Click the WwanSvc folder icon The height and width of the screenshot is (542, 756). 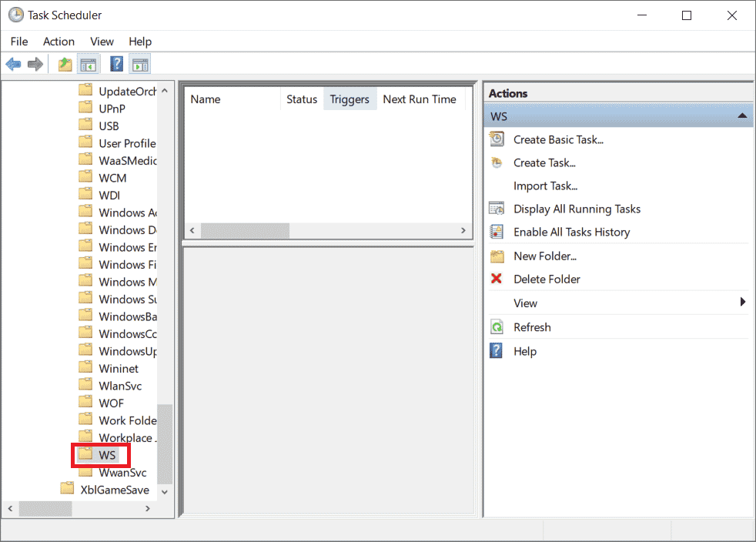tap(85, 471)
